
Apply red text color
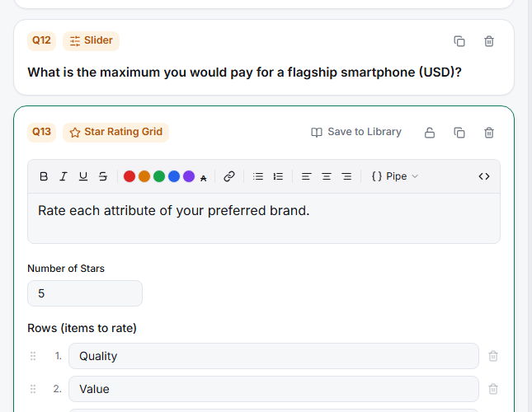point(129,176)
